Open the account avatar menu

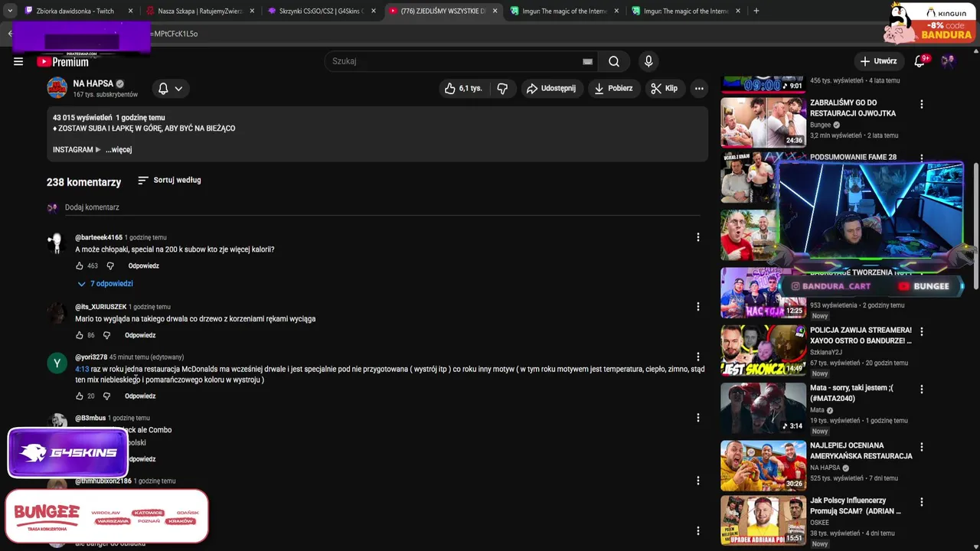point(948,61)
